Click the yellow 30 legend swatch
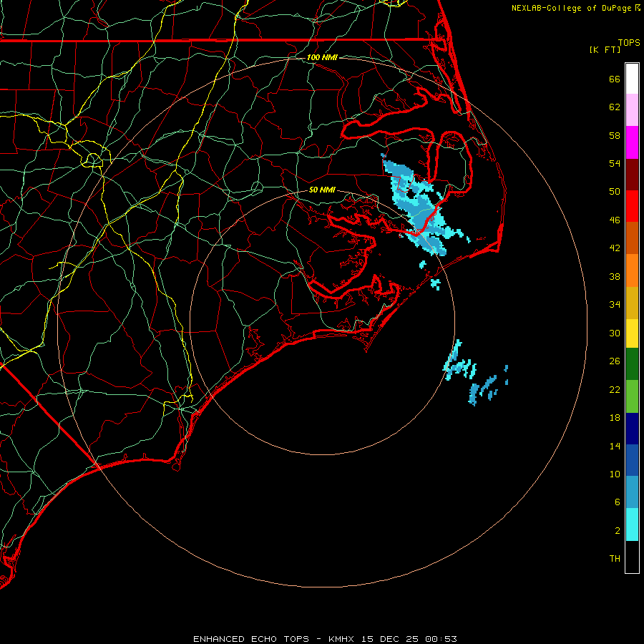This screenshot has width=644, height=644. (632, 333)
